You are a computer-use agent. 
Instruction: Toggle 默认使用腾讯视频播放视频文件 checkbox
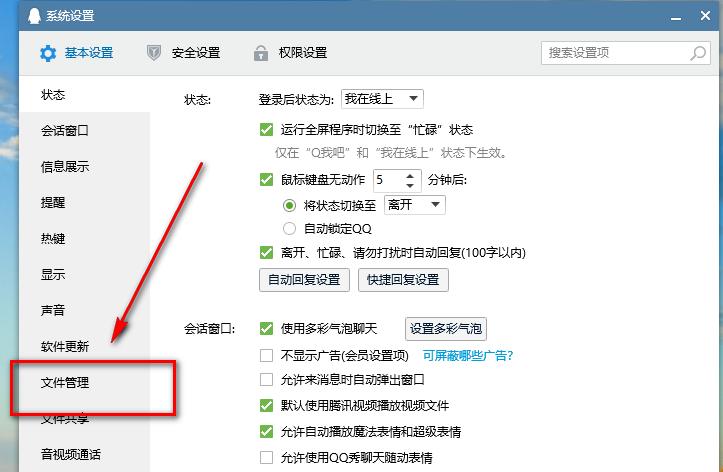click(x=266, y=405)
